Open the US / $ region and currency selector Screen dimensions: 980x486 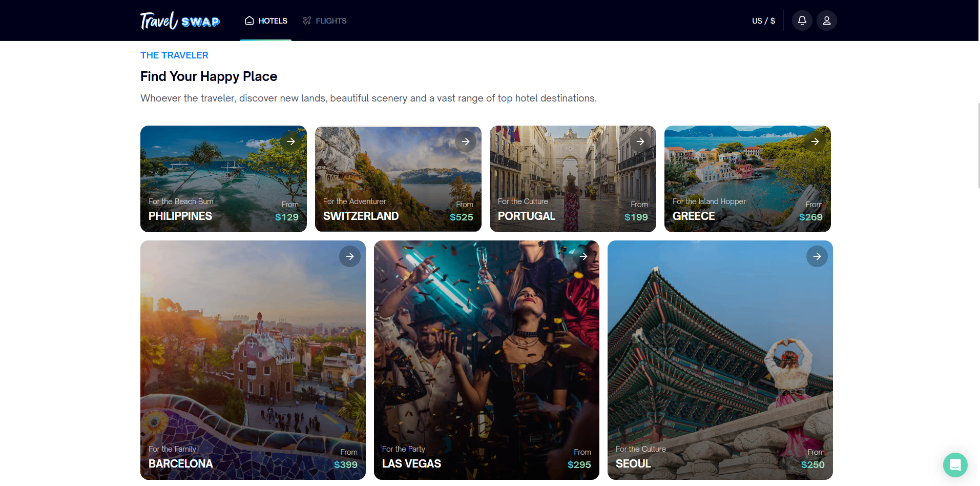(763, 21)
